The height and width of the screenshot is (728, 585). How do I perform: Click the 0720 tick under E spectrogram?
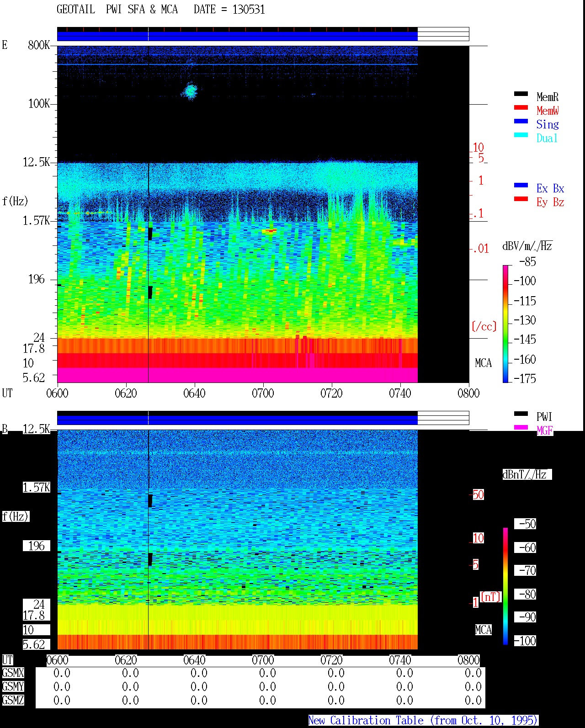point(331,393)
